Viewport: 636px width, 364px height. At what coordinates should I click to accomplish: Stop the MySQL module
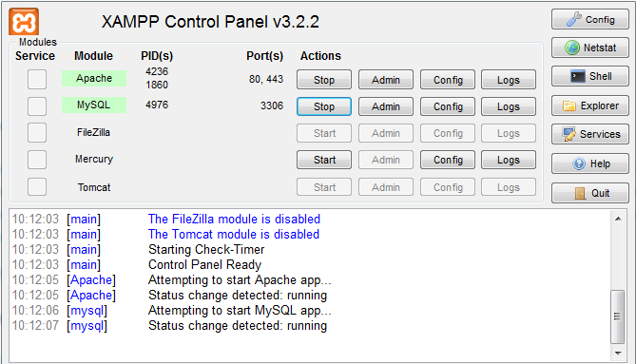[x=324, y=106]
